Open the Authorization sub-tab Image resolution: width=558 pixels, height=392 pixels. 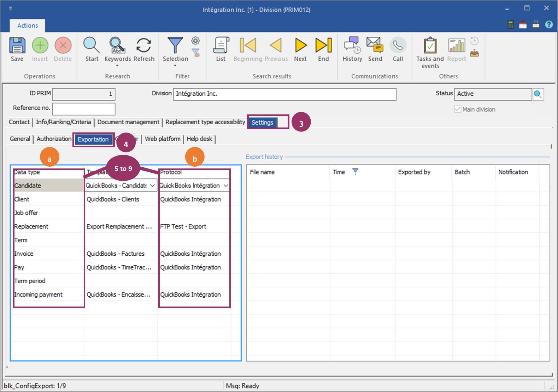(54, 139)
